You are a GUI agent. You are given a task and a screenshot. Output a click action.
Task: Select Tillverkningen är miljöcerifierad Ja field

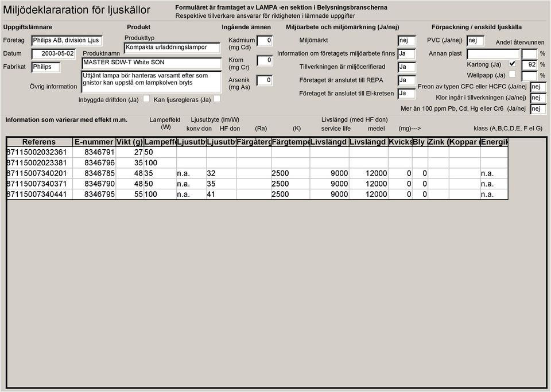tap(406, 67)
